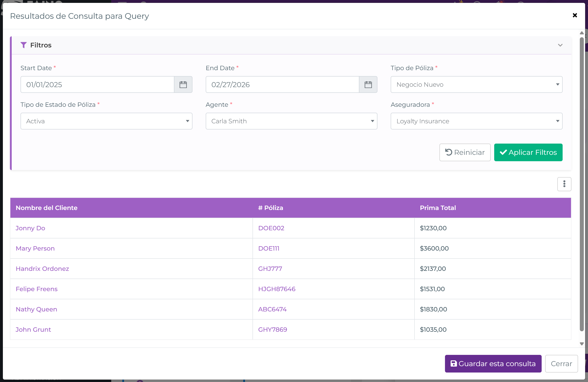Expand the Agente dropdown

[x=291, y=121]
